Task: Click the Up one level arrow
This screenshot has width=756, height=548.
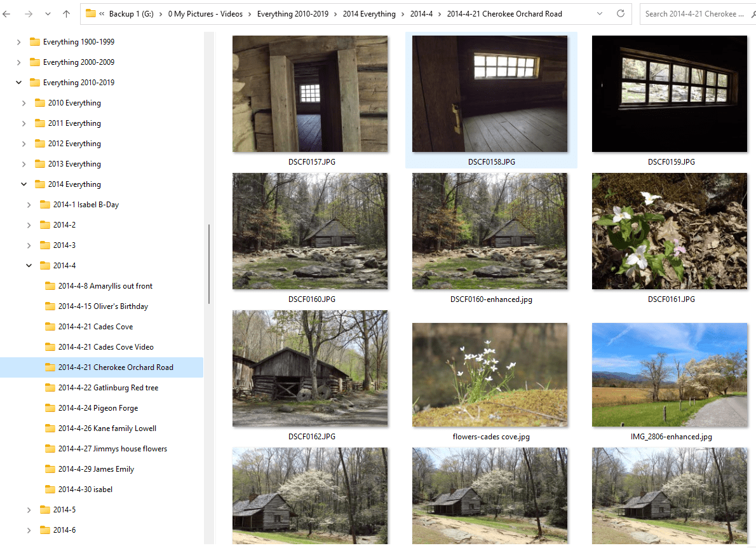Action: 67,13
